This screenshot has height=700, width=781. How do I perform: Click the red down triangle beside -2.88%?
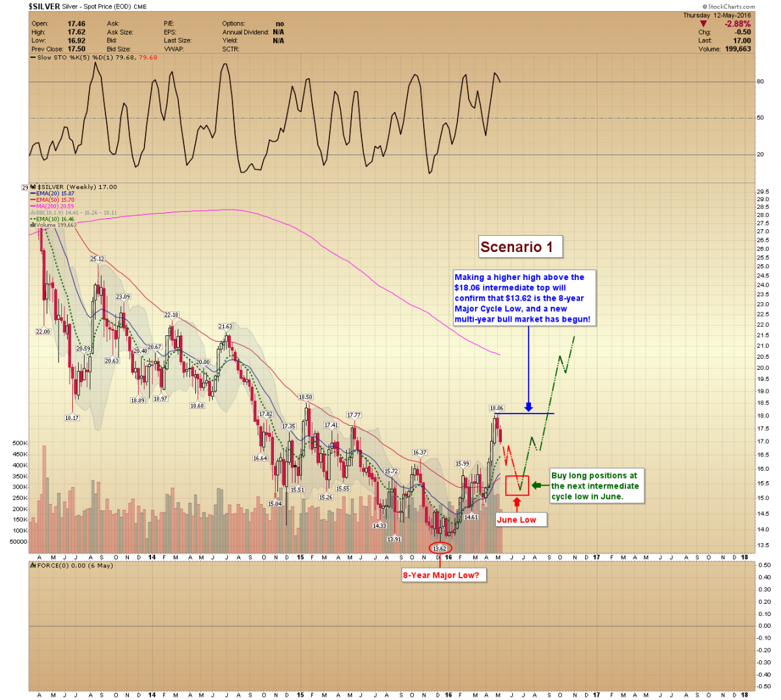(703, 24)
